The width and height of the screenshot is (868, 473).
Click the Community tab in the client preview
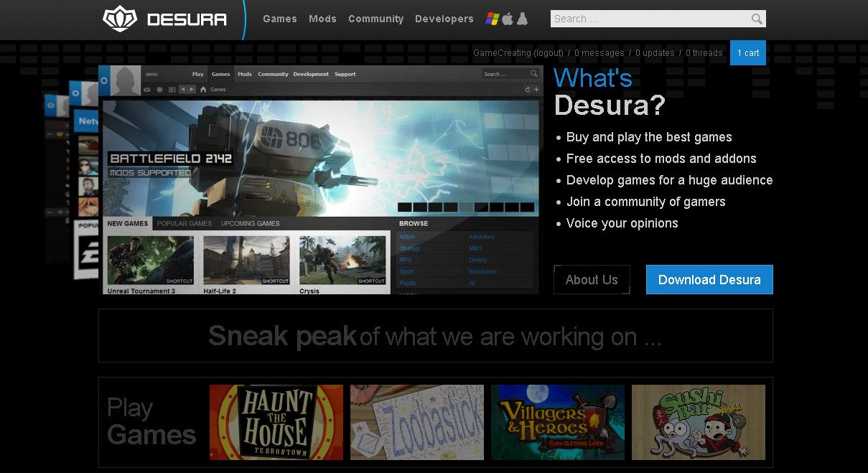point(274,74)
